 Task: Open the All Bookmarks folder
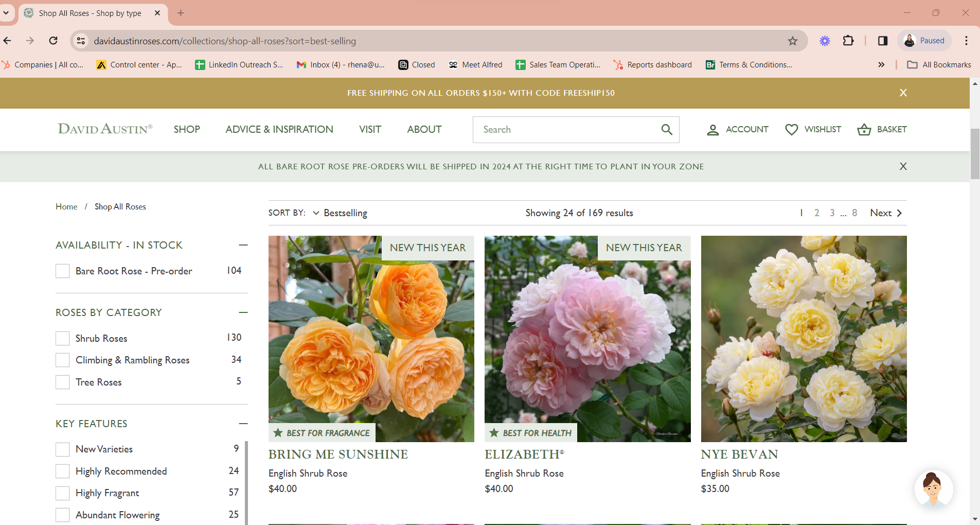[939, 65]
